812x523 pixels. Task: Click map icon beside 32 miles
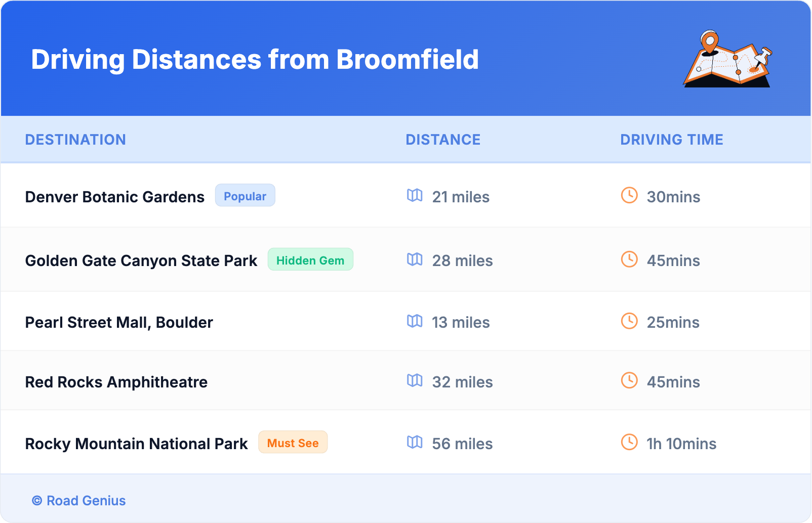pos(415,381)
